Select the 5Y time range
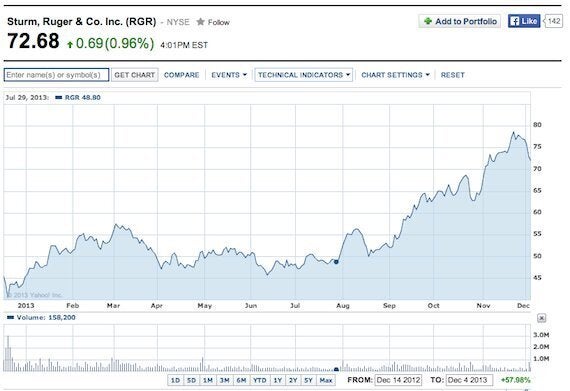The image size is (570, 391). (x=308, y=380)
